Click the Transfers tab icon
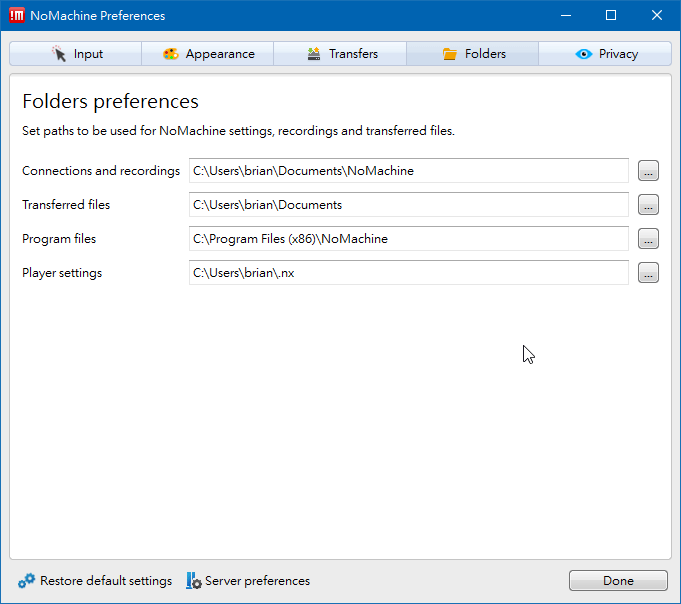 (314, 54)
